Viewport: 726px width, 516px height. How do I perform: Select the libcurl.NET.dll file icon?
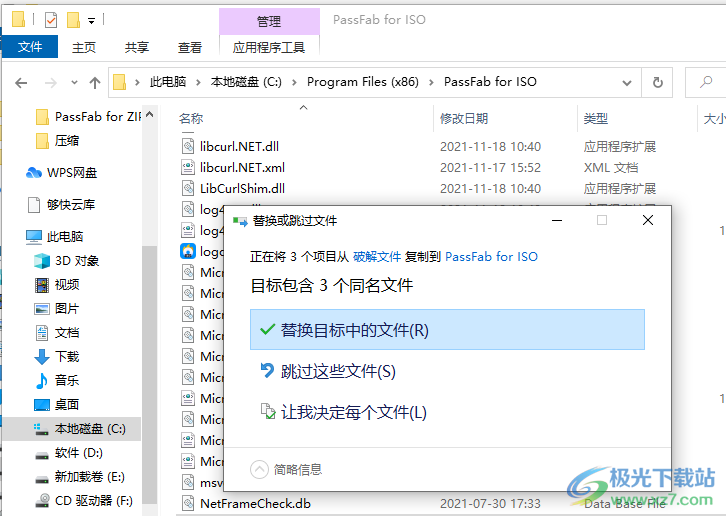pos(188,146)
